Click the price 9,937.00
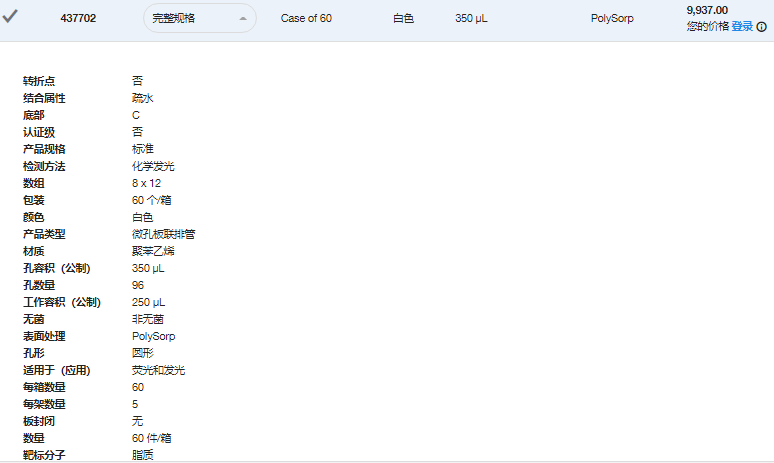The height and width of the screenshot is (463, 774). coord(707,10)
